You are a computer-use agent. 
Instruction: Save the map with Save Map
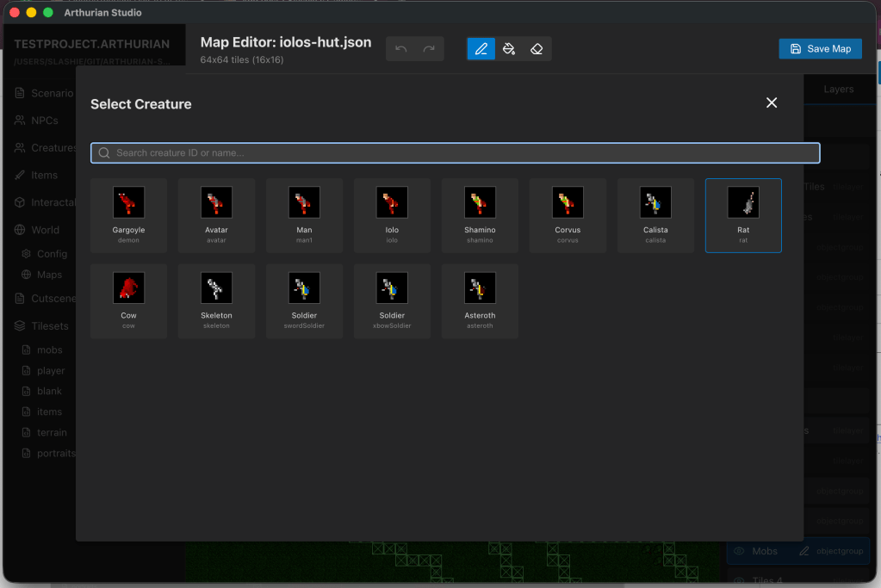tap(821, 49)
